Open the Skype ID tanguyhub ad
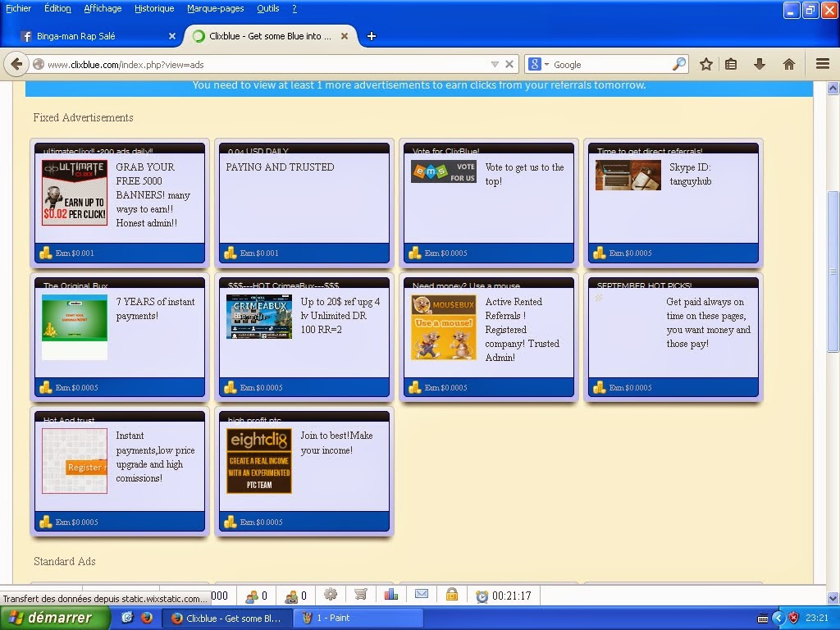The width and height of the screenshot is (840, 630). click(691, 174)
